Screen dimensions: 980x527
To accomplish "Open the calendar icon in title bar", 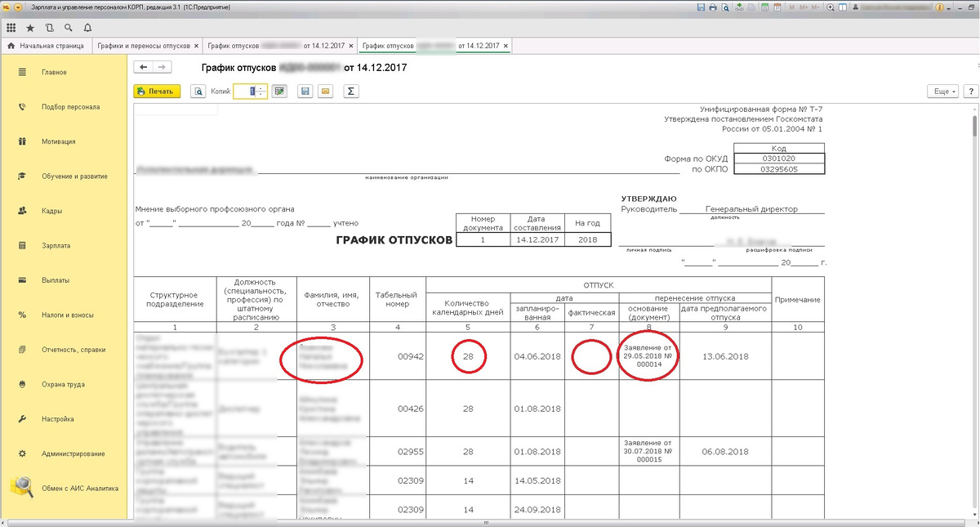I will point(777,7).
